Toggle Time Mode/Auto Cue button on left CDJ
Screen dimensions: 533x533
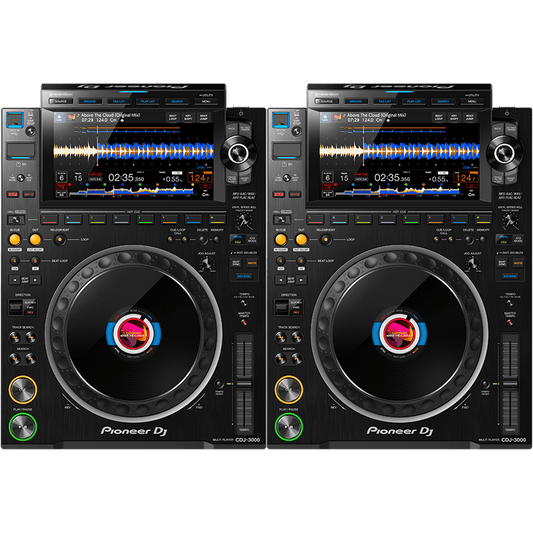[20, 177]
